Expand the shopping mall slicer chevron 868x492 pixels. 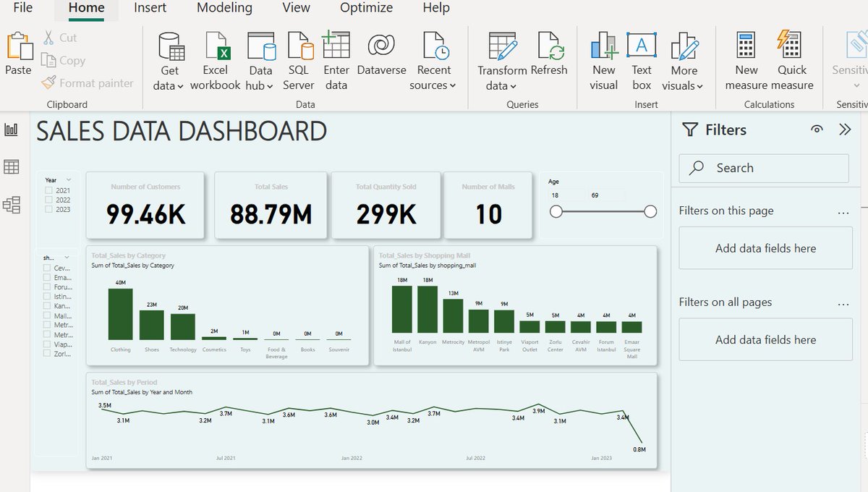(67, 257)
